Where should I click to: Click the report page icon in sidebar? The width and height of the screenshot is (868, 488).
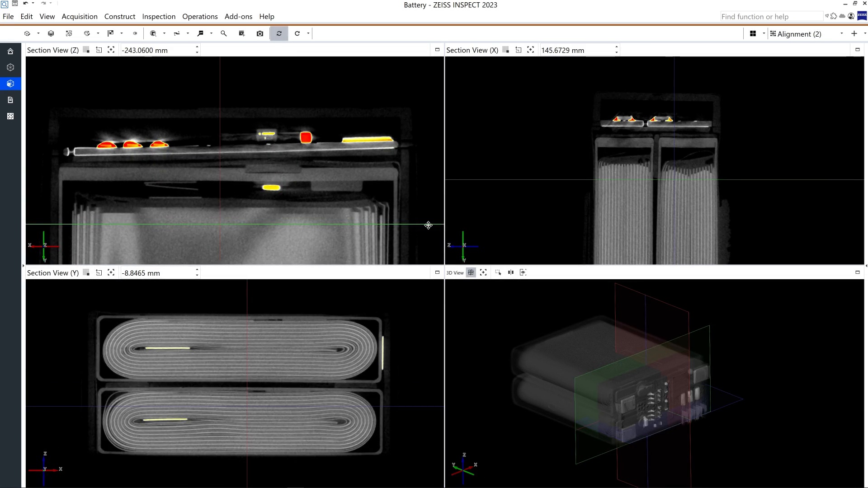point(10,100)
